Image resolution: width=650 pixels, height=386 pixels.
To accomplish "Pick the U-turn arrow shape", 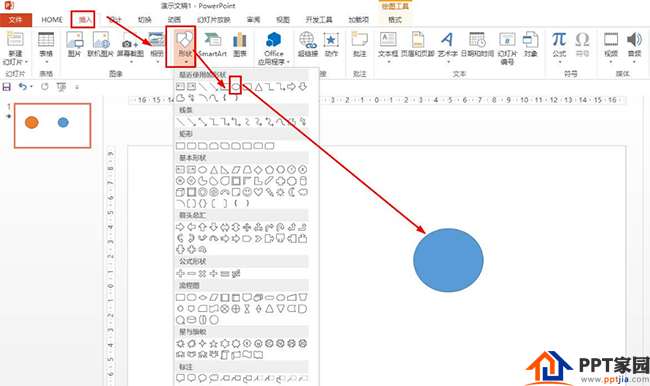I will [281, 227].
